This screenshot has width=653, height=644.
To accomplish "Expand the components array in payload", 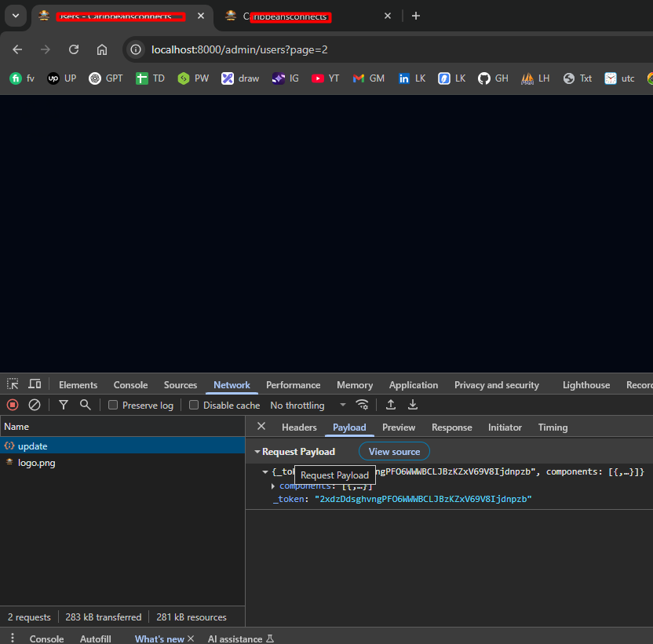I will [273, 486].
